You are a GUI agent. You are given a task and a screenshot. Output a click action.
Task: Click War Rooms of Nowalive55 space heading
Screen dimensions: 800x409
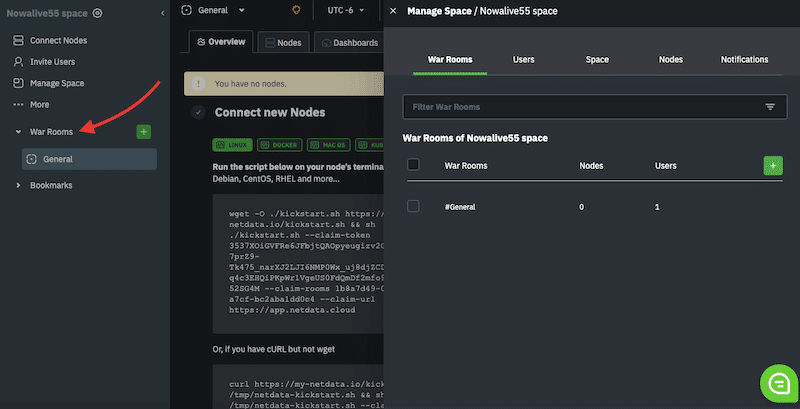click(475, 138)
